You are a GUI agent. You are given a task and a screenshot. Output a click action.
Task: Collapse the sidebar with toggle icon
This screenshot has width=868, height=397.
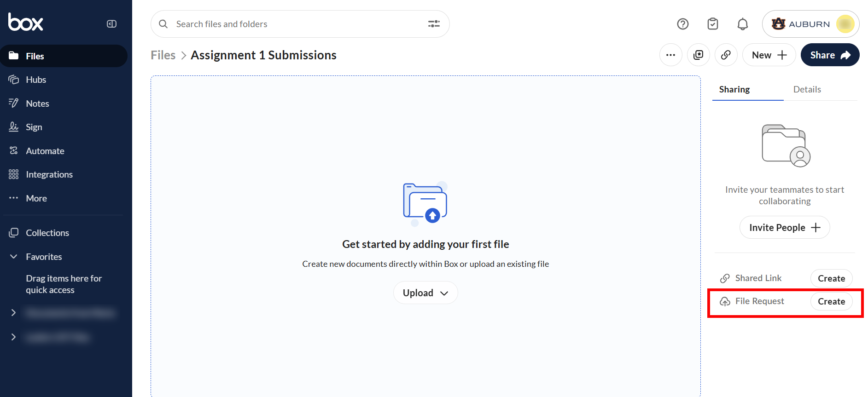point(111,24)
